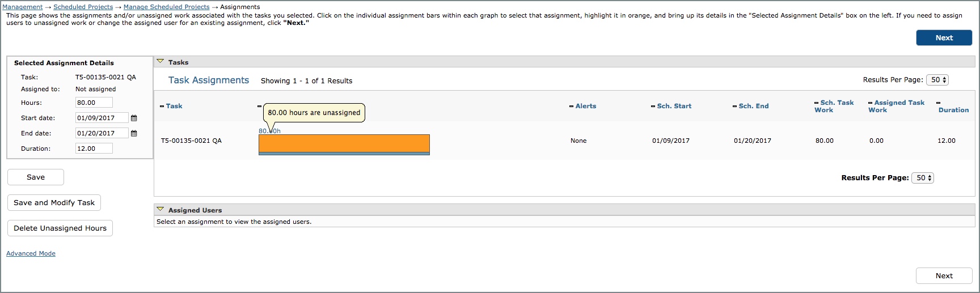Viewport: 980px width, 293px height.
Task: Click Delete Unassigned Hours button
Action: (x=60, y=228)
